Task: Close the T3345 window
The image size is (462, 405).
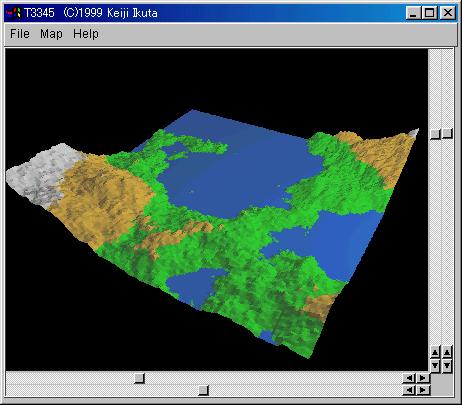Action: [448, 13]
